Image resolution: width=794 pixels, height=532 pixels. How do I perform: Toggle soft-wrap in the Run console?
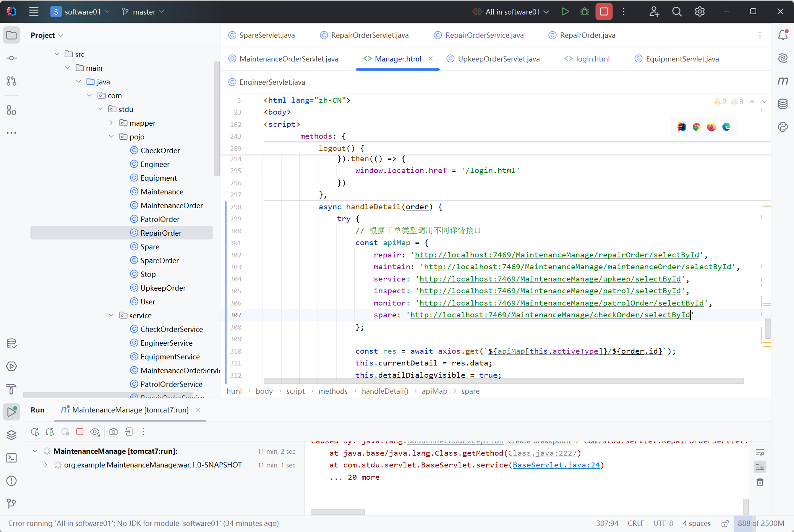[x=760, y=453]
